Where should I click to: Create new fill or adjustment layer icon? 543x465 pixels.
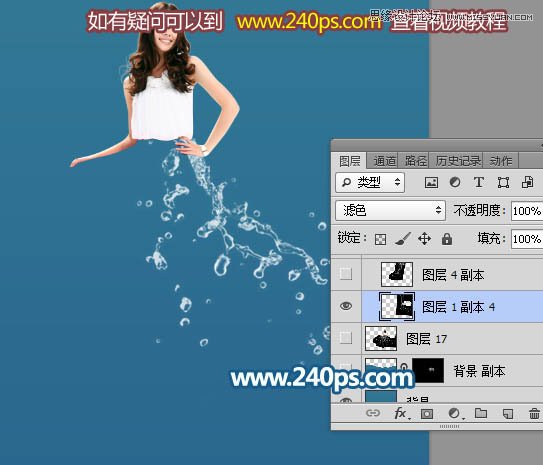click(x=455, y=413)
